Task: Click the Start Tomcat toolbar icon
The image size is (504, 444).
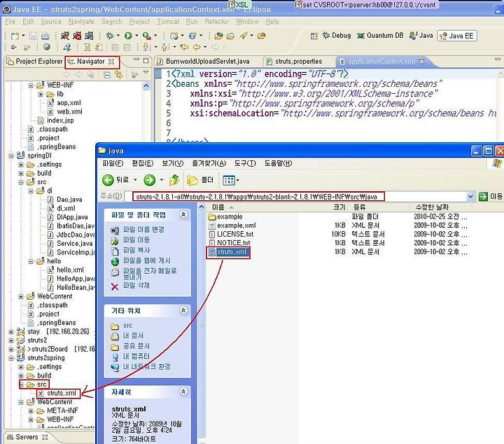Action: click(x=65, y=35)
